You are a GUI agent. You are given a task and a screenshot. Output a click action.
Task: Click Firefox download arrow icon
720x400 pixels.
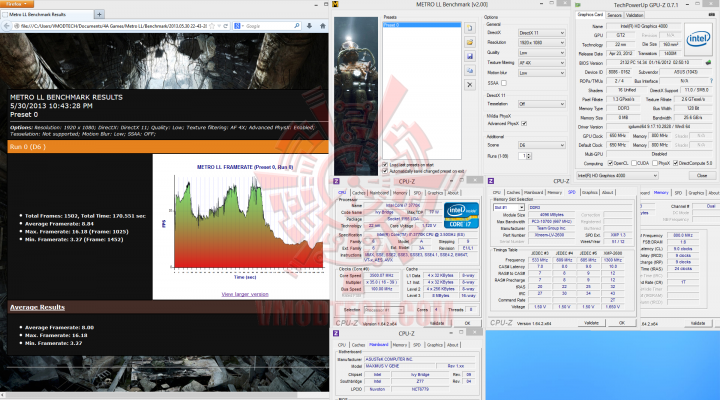[x=309, y=26]
